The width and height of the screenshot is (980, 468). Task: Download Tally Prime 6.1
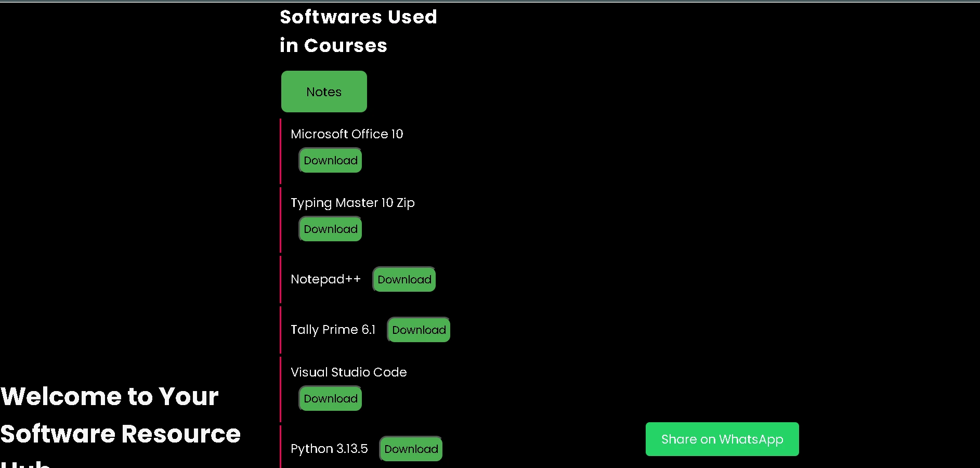(419, 330)
